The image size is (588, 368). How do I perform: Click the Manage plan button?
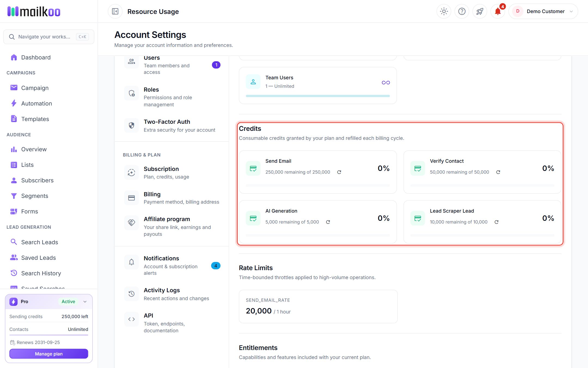click(x=49, y=354)
